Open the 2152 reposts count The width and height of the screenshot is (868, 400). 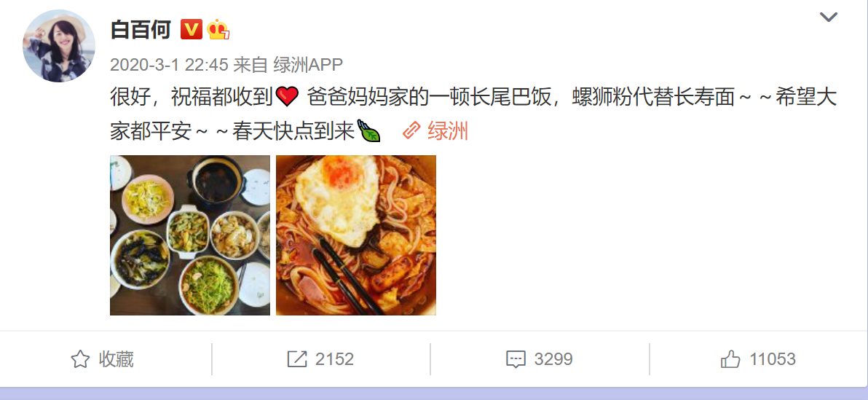[334, 359]
